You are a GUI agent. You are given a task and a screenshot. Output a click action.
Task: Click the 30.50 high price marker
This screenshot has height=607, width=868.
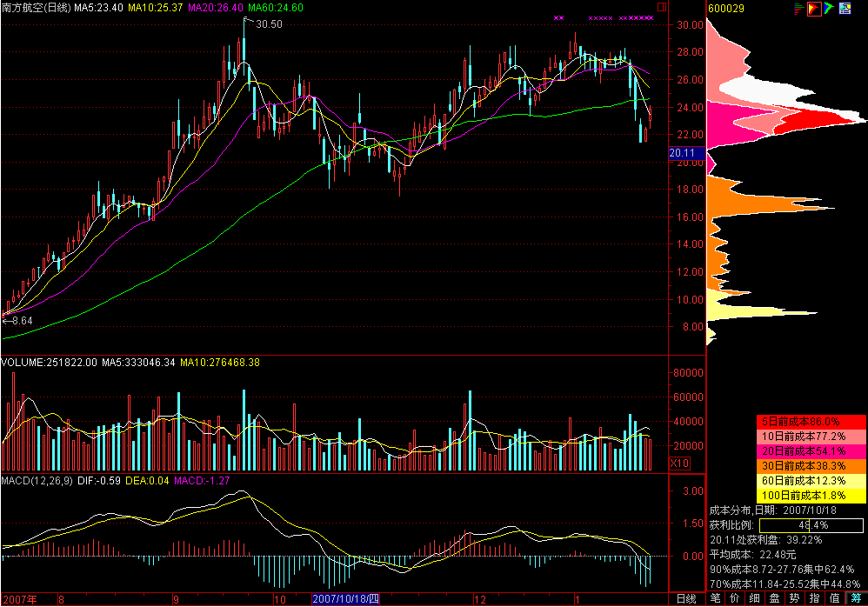pos(269,23)
